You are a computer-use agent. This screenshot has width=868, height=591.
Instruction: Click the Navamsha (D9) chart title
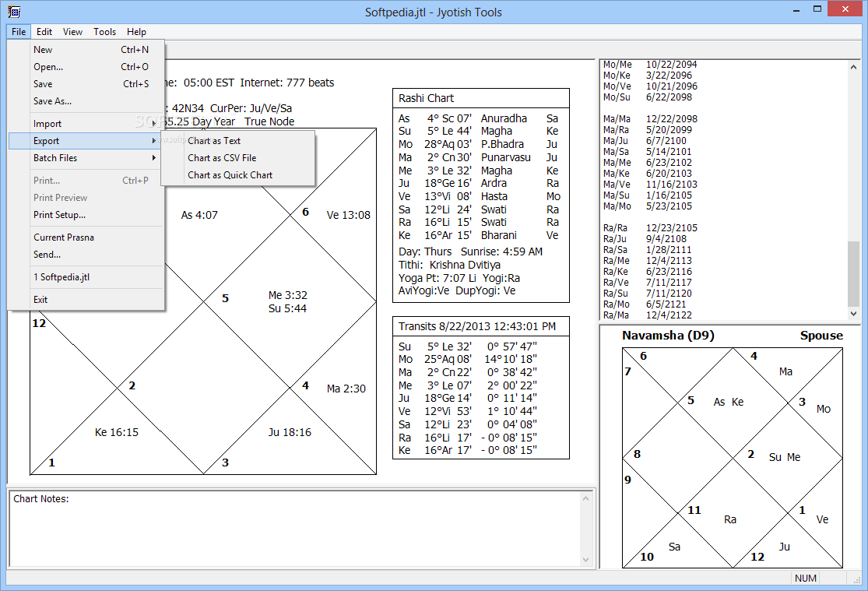click(668, 335)
